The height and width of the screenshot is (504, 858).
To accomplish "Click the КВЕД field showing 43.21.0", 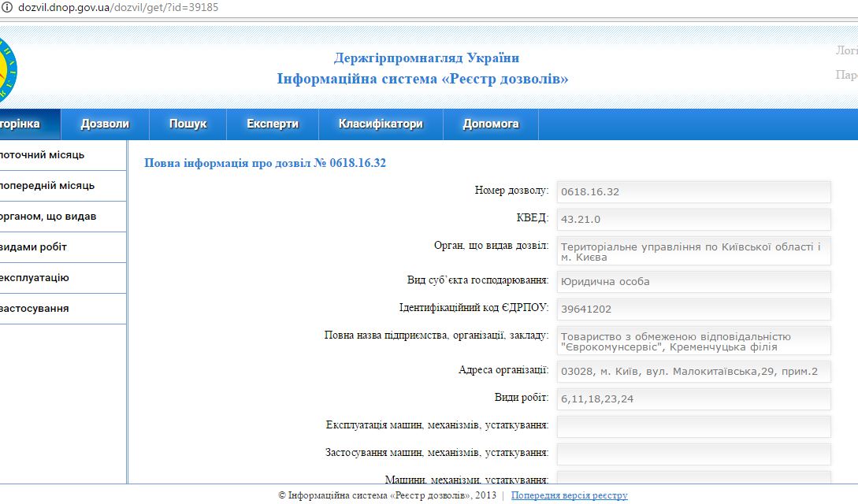I will click(693, 220).
